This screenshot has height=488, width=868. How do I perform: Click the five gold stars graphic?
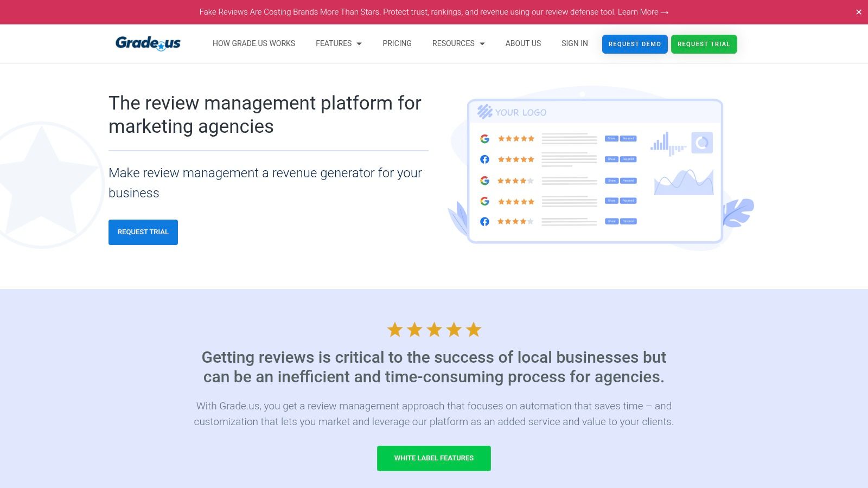[434, 330]
